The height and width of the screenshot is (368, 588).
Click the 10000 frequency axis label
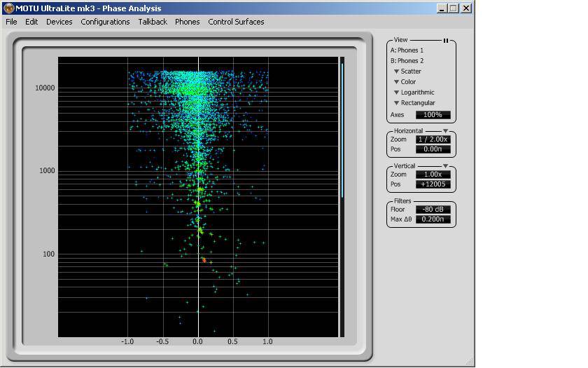coord(45,88)
